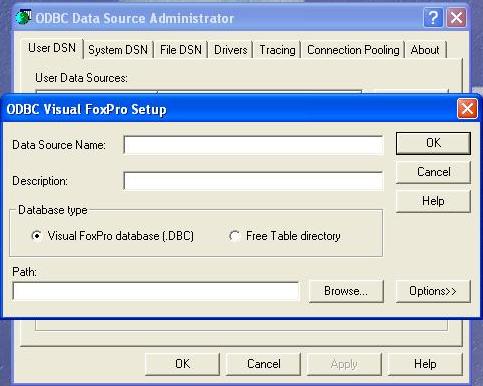Click Help in the FoxPro Setup dialog

pyautogui.click(x=433, y=201)
